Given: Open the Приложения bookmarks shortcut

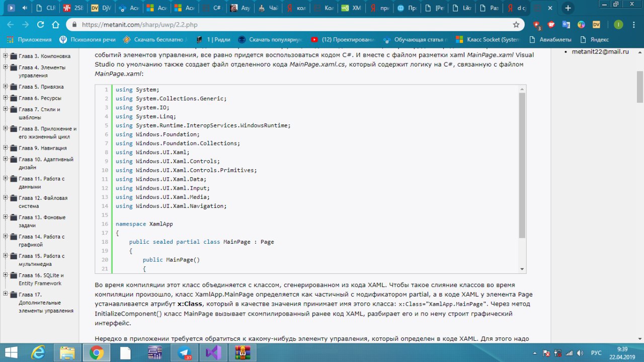Looking at the screenshot, I should click(30, 39).
